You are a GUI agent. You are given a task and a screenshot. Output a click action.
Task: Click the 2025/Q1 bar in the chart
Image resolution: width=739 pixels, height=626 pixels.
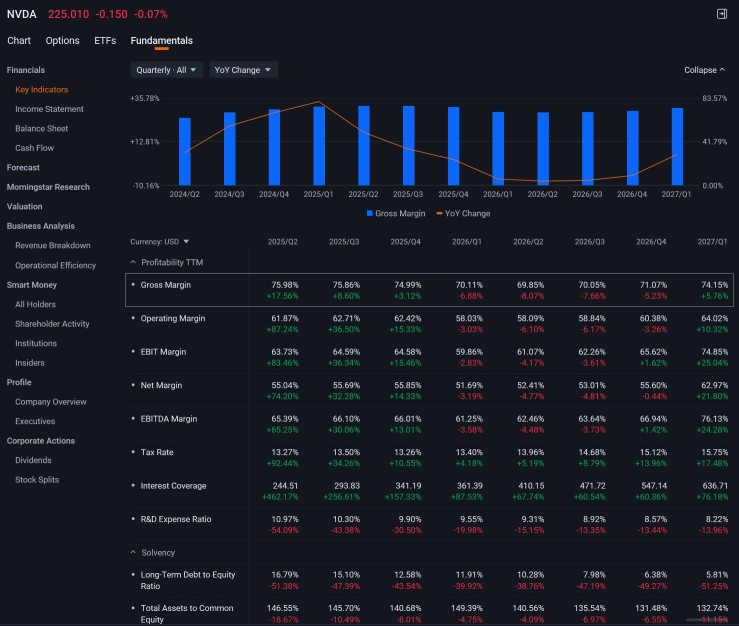point(319,146)
